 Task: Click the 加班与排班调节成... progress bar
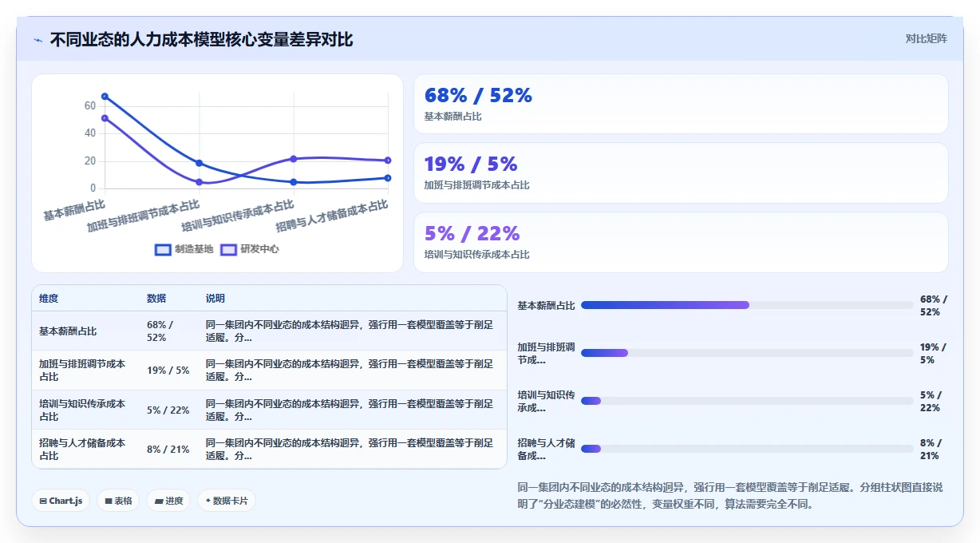click(747, 353)
